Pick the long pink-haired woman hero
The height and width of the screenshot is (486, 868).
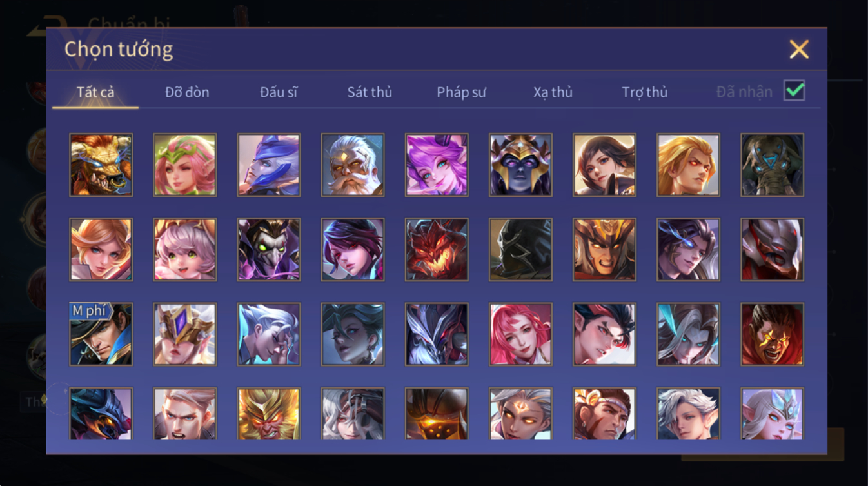click(x=520, y=334)
